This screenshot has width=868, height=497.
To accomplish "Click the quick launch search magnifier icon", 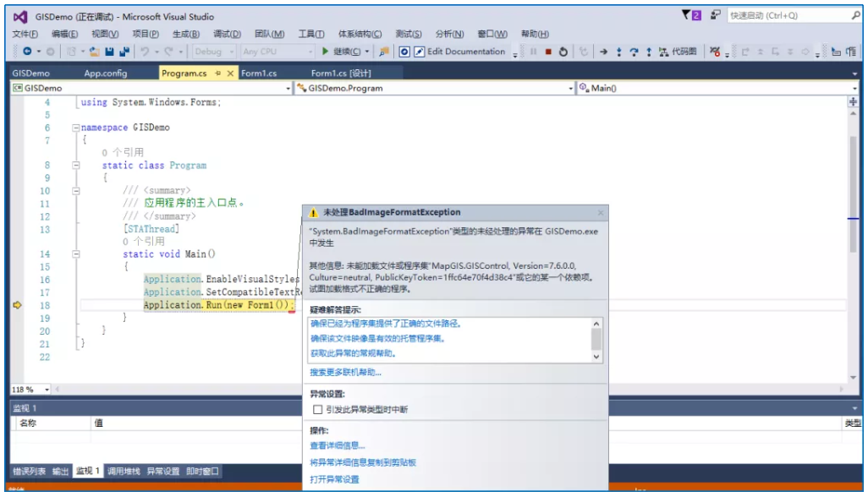I will [x=855, y=15].
